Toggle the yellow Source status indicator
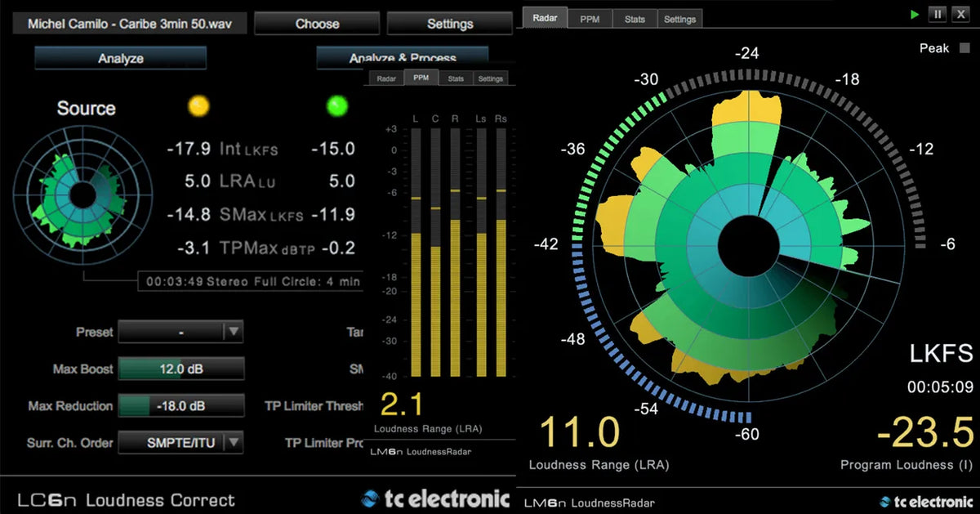Image resolution: width=980 pixels, height=514 pixels. coord(198,107)
